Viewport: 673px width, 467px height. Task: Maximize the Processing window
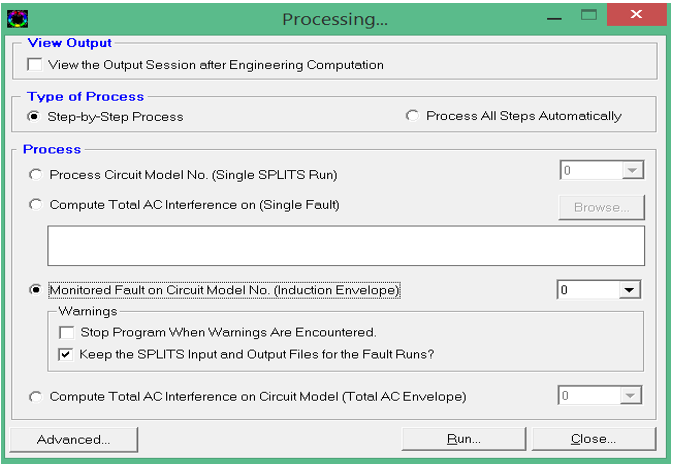(588, 15)
